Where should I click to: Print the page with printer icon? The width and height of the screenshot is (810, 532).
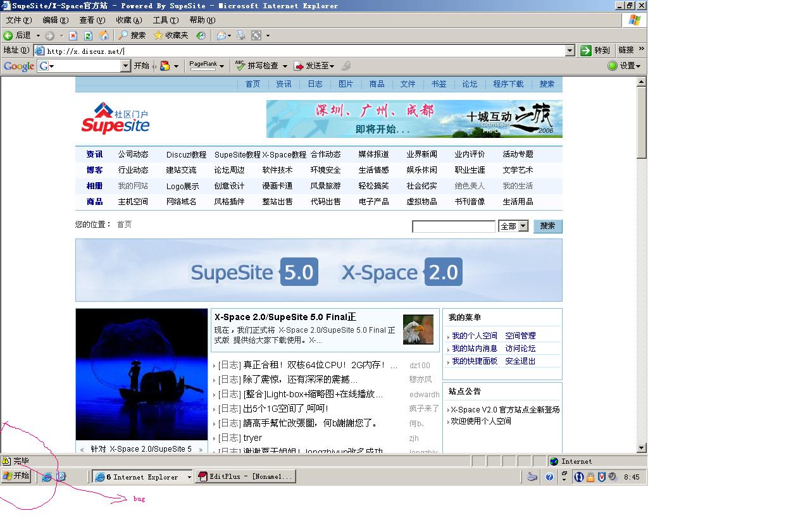click(x=240, y=35)
